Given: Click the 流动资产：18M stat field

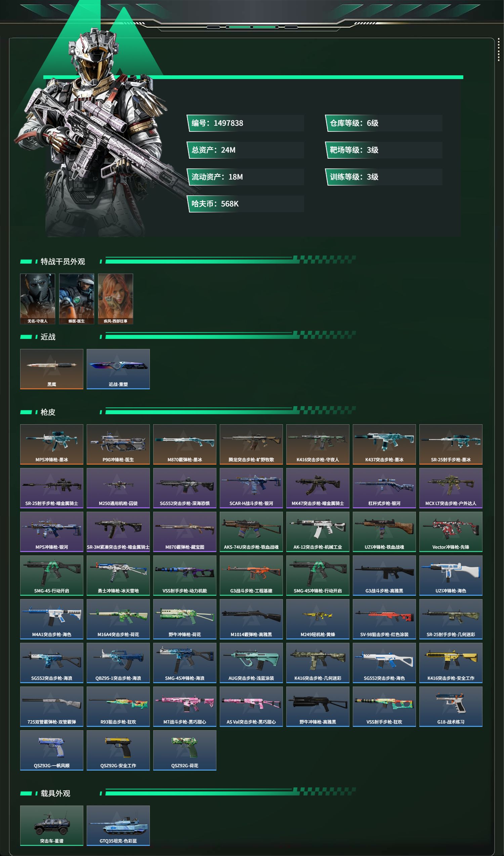Looking at the screenshot, I should tap(245, 177).
